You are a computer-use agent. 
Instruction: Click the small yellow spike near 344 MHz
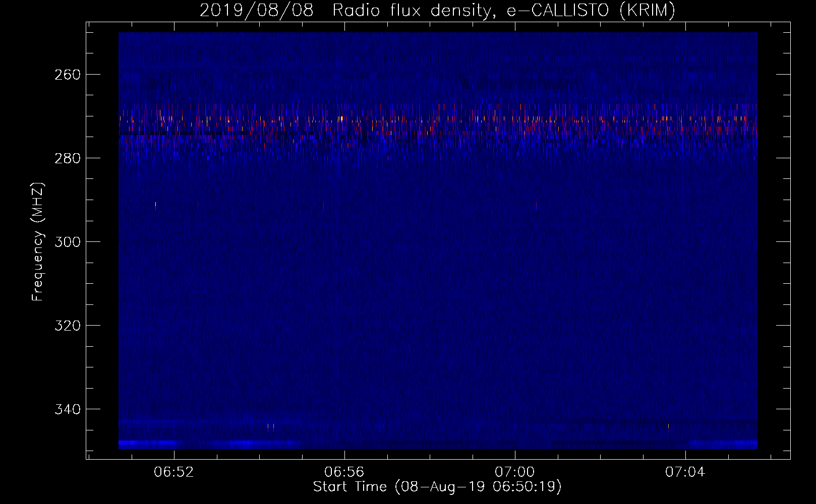coord(271,427)
